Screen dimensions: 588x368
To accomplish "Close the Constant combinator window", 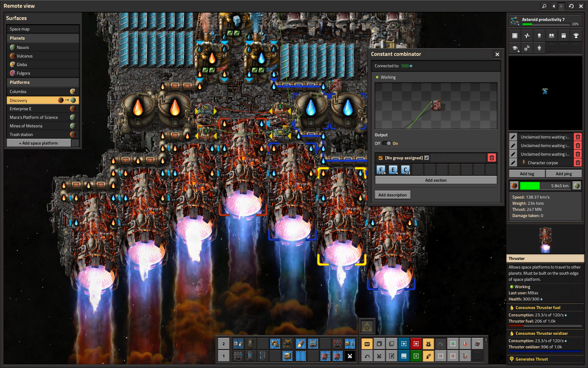I will [497, 54].
